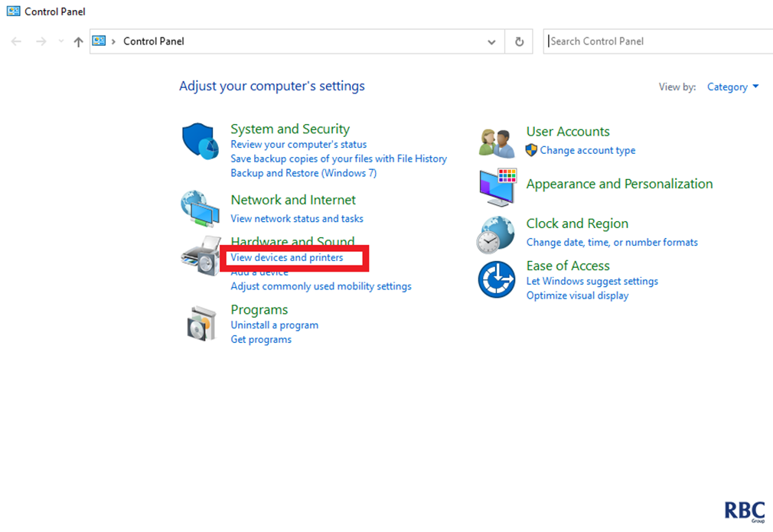Go up one level with Up arrow
This screenshot has height=532, width=773.
click(x=78, y=42)
